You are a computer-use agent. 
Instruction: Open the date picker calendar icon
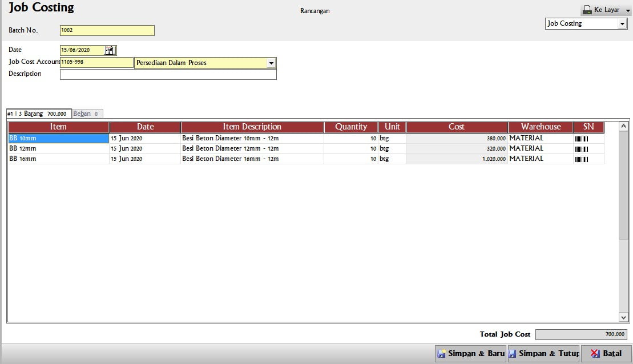[110, 50]
